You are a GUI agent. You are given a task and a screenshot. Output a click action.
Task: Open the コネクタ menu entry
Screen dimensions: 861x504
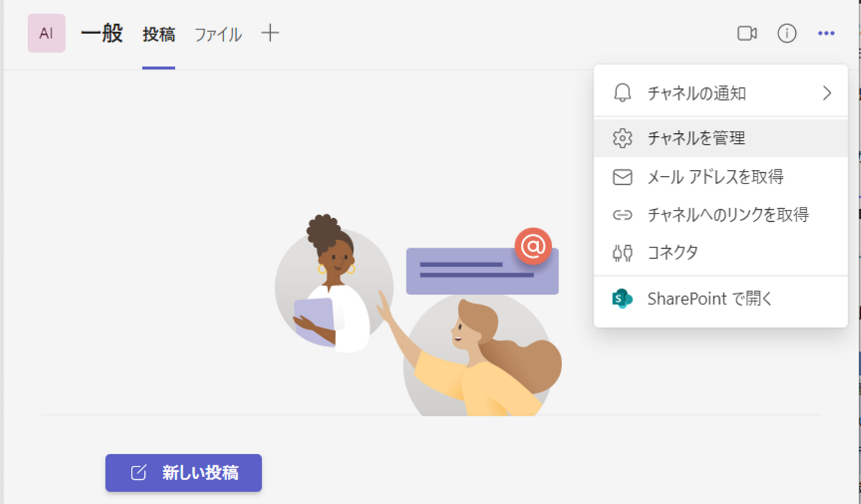coord(720,253)
